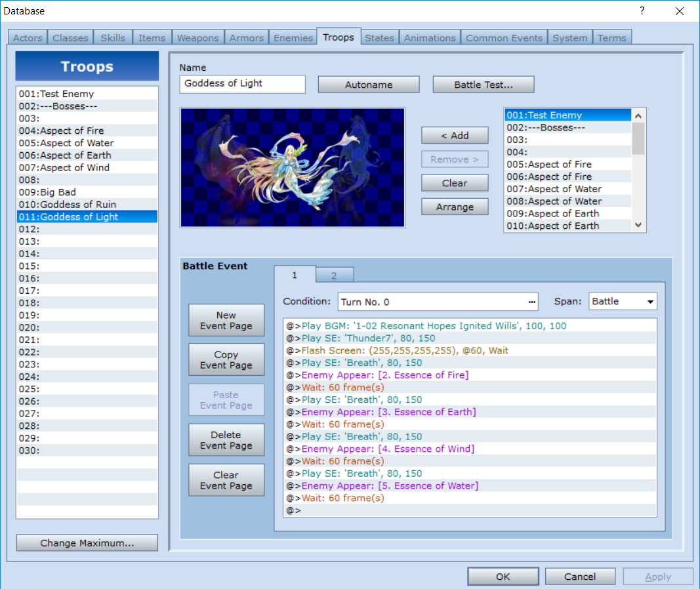Select troop 009:Big Bad
This screenshot has width=700, height=589.
click(87, 192)
